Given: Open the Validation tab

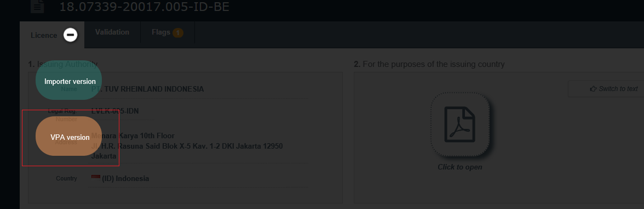Looking at the screenshot, I should pyautogui.click(x=112, y=32).
